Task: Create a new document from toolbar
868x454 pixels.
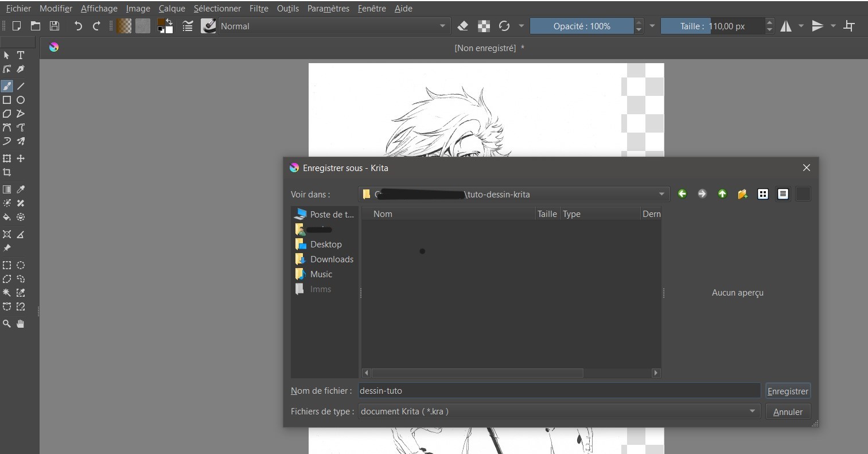Action: coord(17,26)
